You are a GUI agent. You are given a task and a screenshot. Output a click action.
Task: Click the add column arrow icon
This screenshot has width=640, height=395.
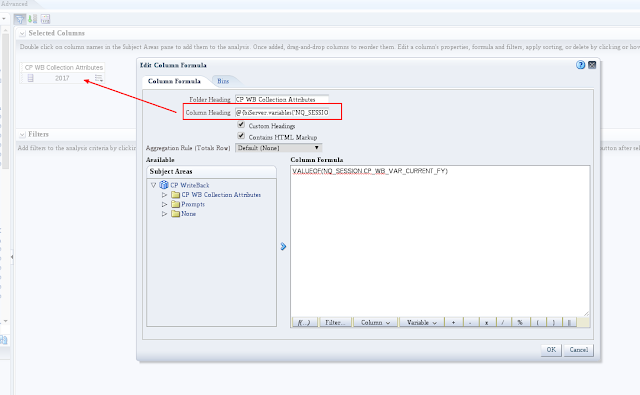click(x=283, y=246)
